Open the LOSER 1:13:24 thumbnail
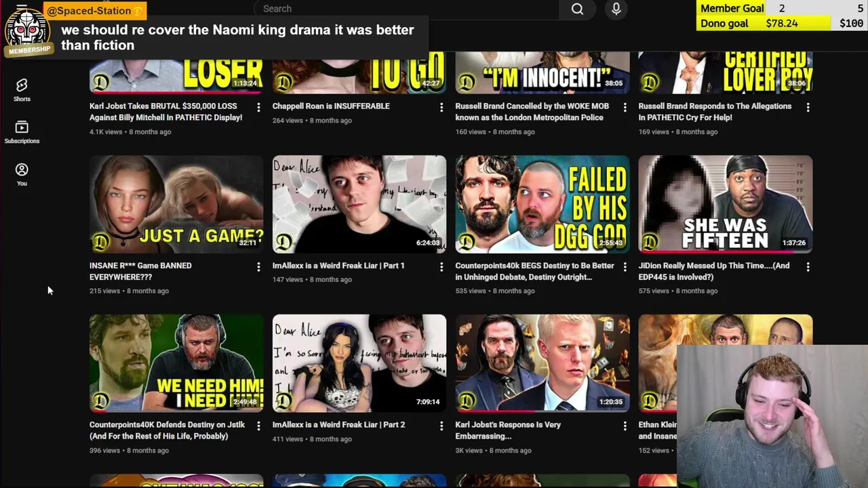This screenshot has height=488, width=868. tap(176, 73)
